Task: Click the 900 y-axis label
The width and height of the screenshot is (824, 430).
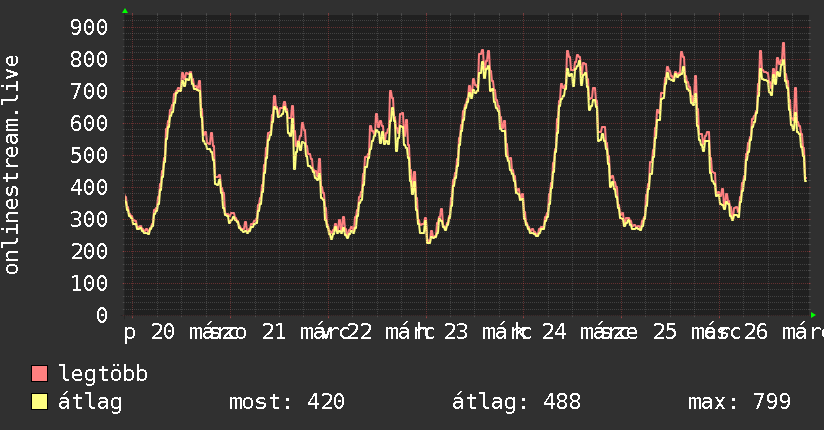Action: [89, 27]
